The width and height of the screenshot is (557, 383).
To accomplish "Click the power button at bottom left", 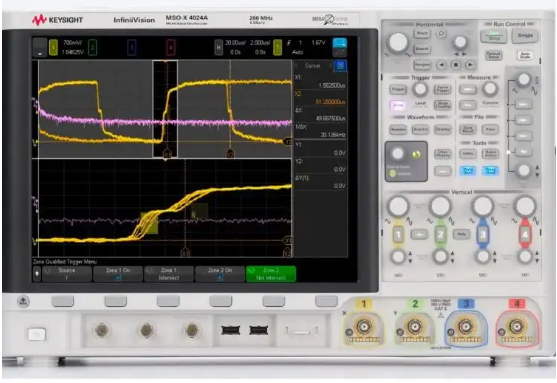I will coord(37,334).
